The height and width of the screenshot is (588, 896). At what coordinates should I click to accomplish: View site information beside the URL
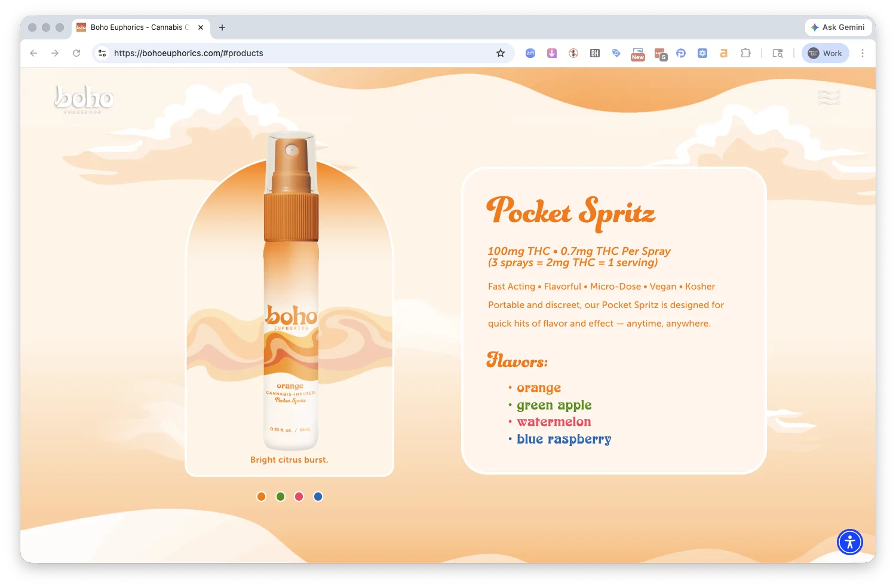pyautogui.click(x=102, y=53)
